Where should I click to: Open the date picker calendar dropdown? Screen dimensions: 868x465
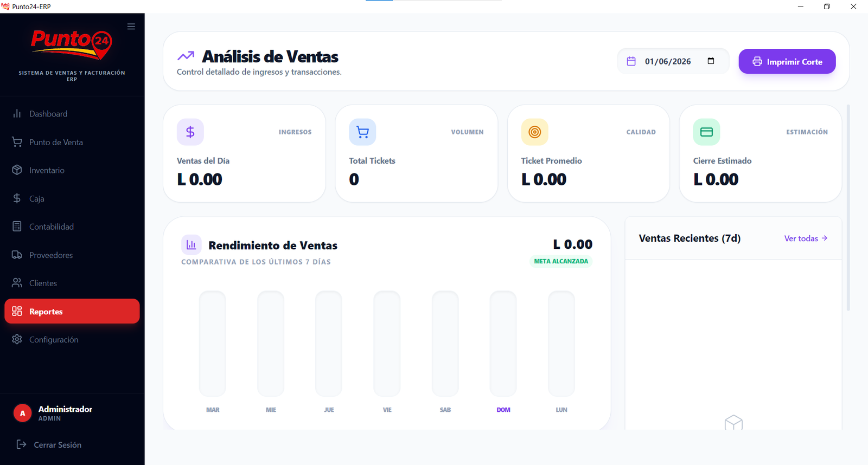pos(711,61)
